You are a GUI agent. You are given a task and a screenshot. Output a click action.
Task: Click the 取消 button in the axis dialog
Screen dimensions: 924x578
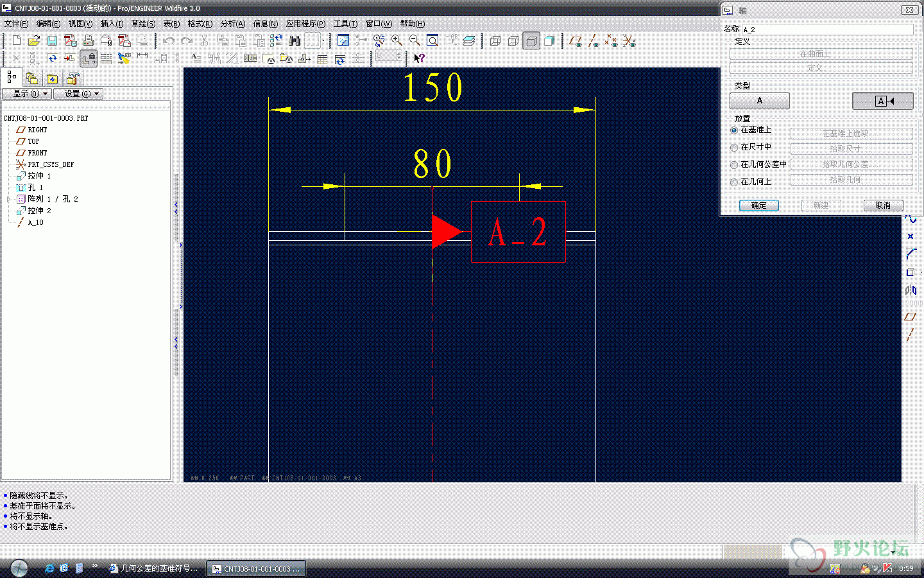(883, 206)
